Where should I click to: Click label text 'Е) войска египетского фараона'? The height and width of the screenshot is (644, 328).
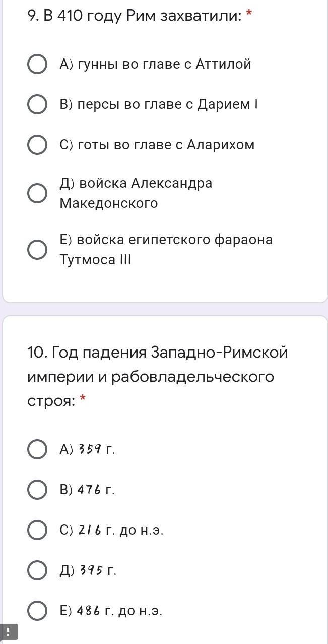pyautogui.click(x=166, y=239)
